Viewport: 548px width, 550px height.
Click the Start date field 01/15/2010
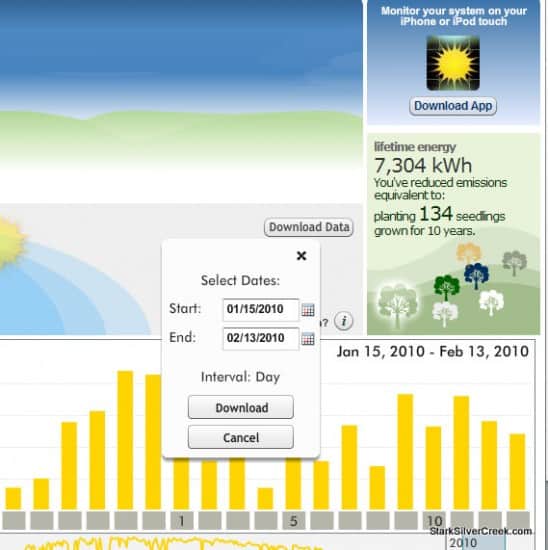pos(261,309)
